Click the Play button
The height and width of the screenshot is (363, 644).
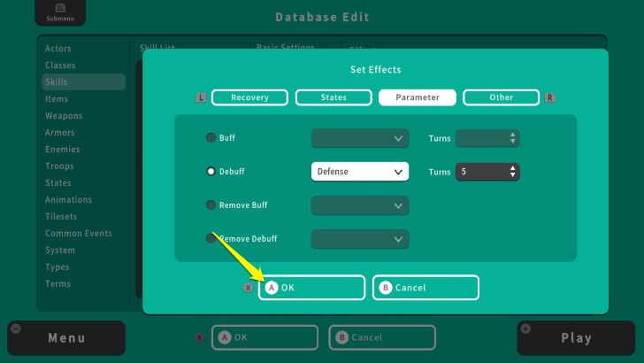576,338
